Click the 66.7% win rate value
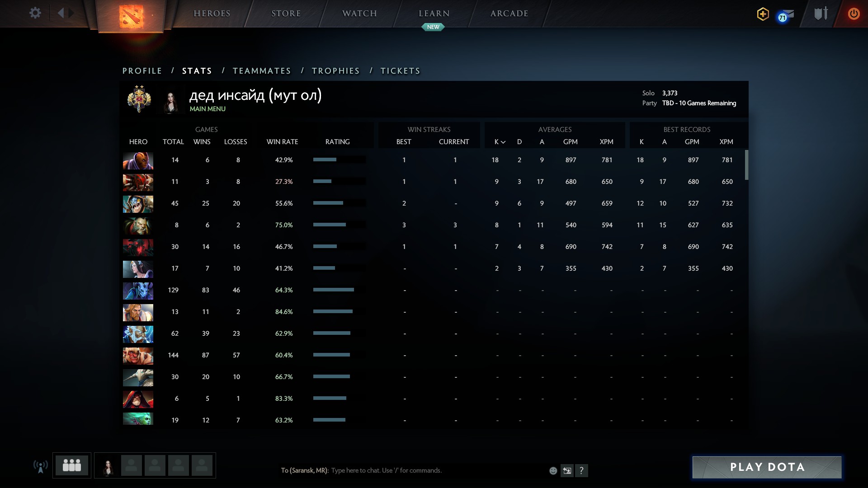This screenshot has height=488, width=868. [x=284, y=377]
